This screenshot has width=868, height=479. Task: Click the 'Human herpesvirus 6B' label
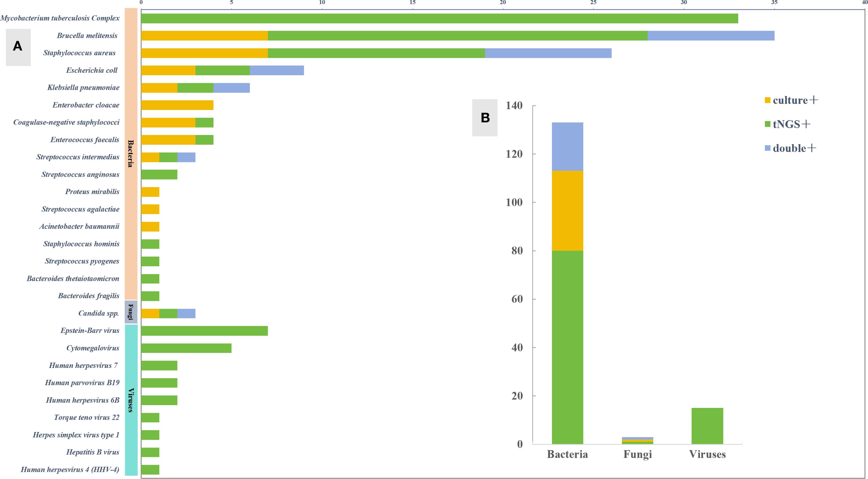83,400
